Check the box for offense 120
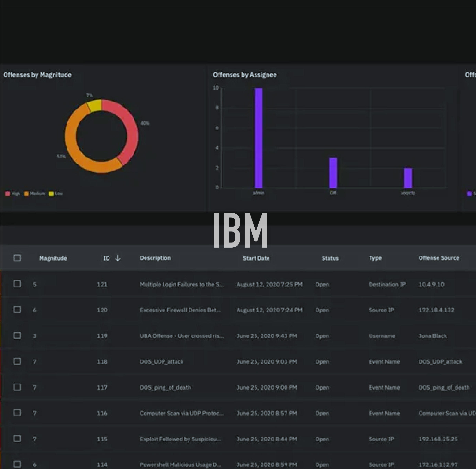This screenshot has width=476, height=469. 17,310
